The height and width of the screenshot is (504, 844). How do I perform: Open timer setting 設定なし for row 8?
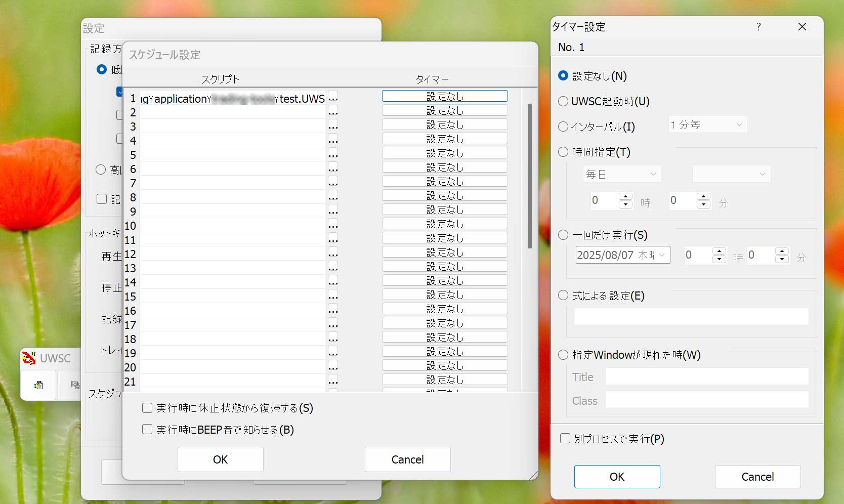tap(445, 195)
